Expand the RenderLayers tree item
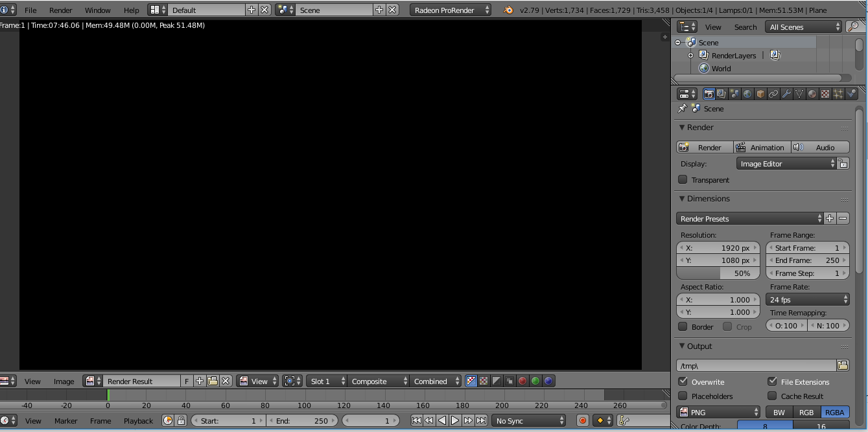 pos(691,56)
